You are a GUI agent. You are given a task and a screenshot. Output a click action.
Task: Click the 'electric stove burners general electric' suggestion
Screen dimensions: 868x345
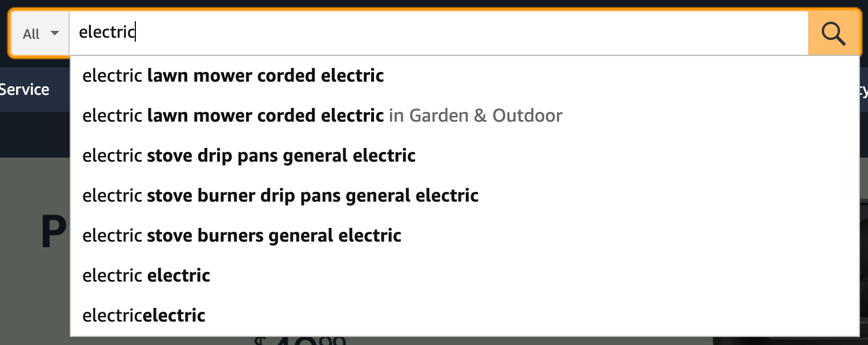click(x=242, y=235)
